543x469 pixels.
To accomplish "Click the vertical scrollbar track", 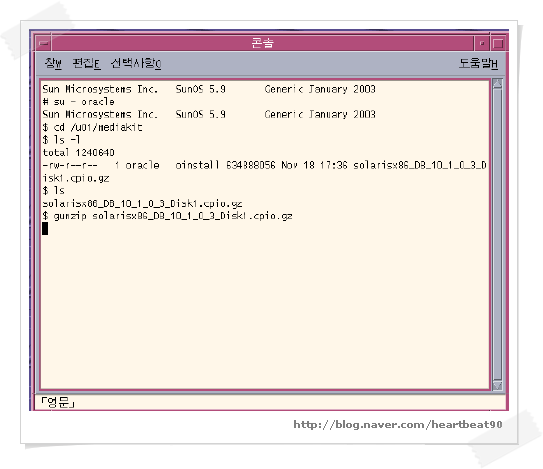I will tap(497, 234).
